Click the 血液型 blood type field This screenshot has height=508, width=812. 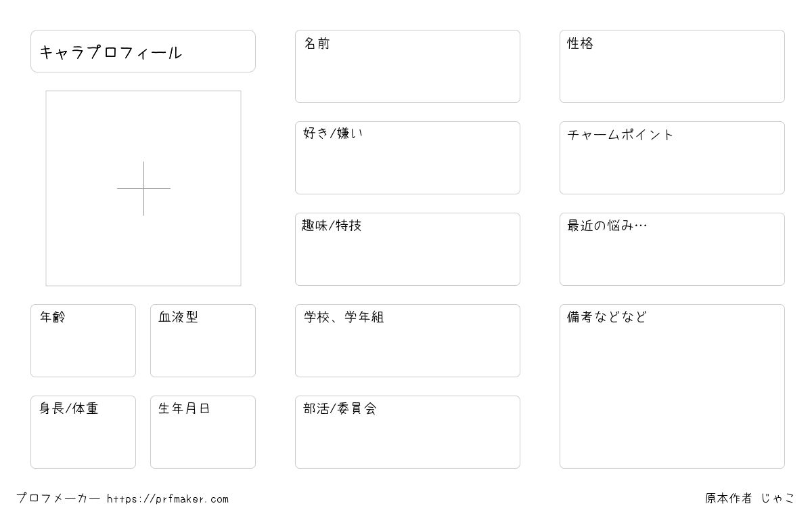point(203,341)
